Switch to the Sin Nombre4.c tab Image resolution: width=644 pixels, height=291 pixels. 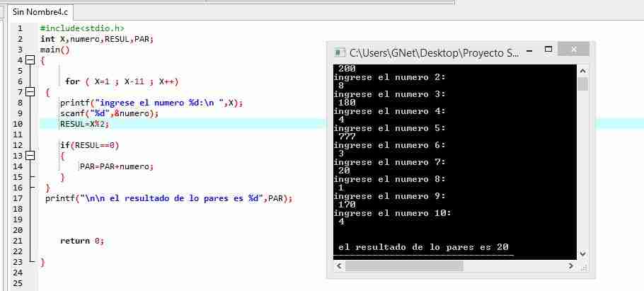pos(40,11)
